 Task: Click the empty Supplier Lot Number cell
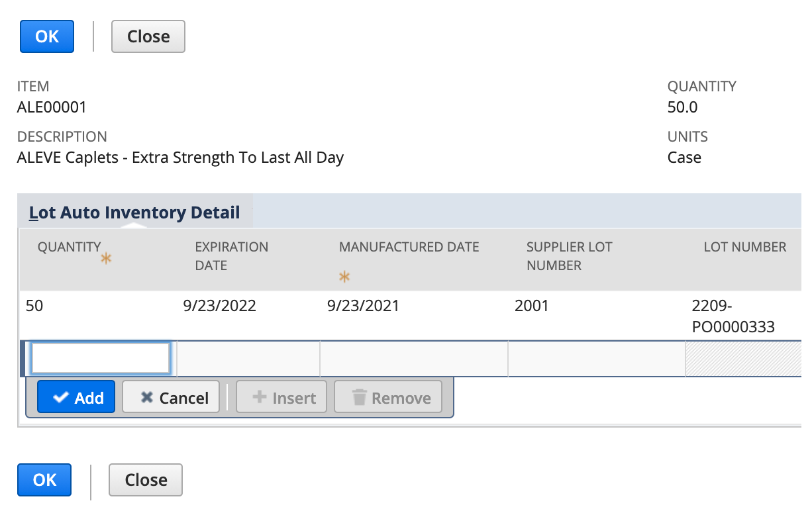pyautogui.click(x=595, y=359)
